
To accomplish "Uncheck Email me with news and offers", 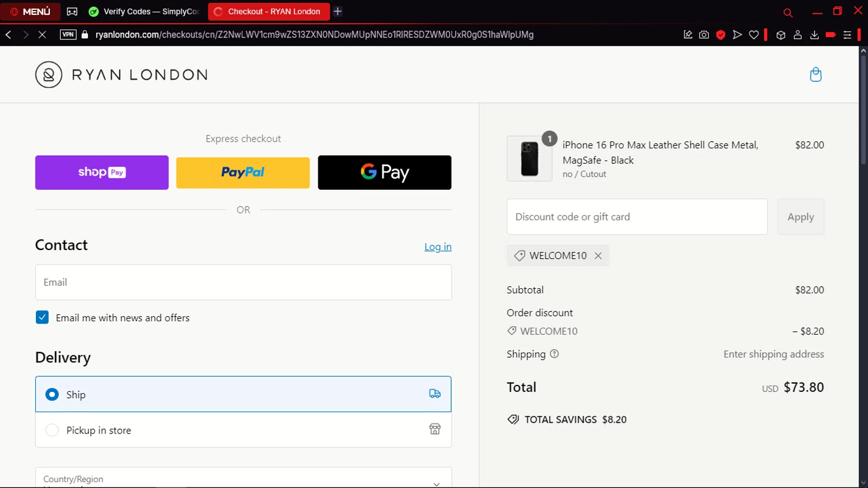I will coord(42,317).
